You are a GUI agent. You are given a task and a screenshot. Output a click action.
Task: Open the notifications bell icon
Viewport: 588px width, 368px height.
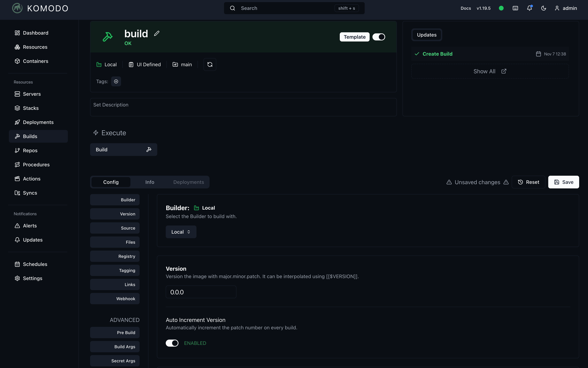pyautogui.click(x=529, y=8)
